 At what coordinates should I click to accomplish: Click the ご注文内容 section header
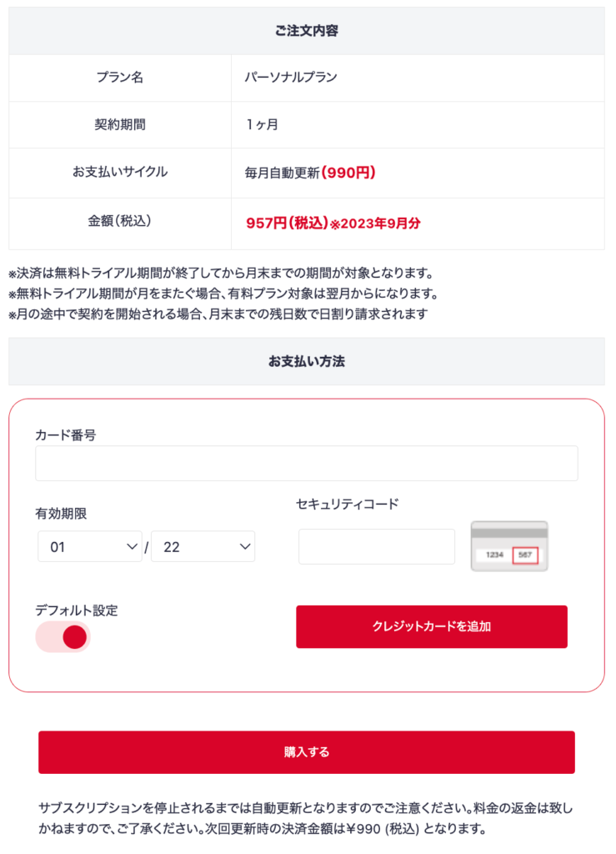click(x=306, y=31)
